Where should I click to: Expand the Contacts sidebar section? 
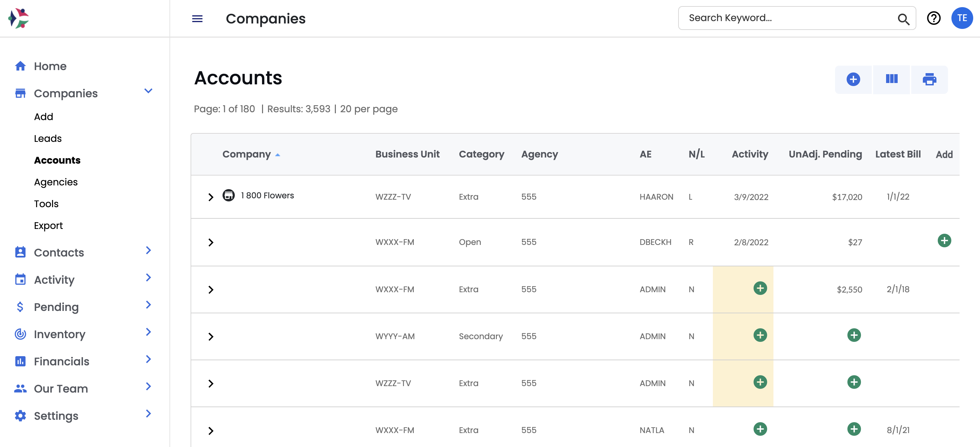148,250
